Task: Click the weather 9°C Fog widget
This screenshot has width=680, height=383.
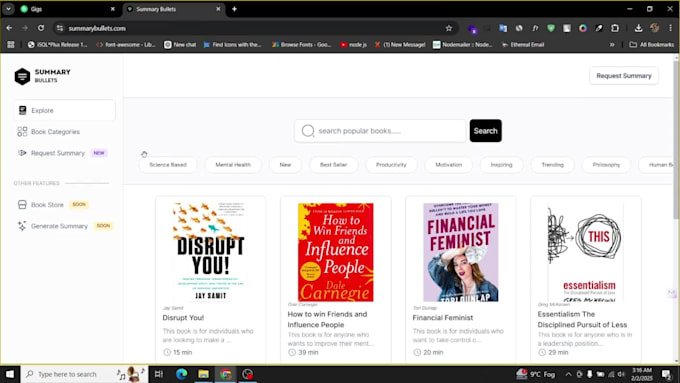Action: click(536, 374)
